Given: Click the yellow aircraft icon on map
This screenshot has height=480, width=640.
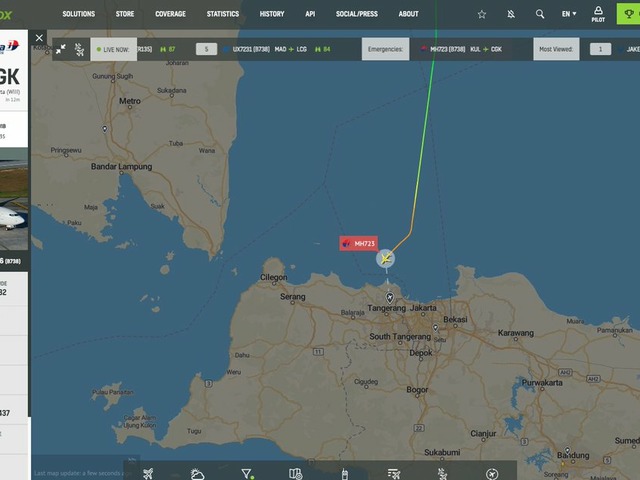Looking at the screenshot, I should 385,258.
